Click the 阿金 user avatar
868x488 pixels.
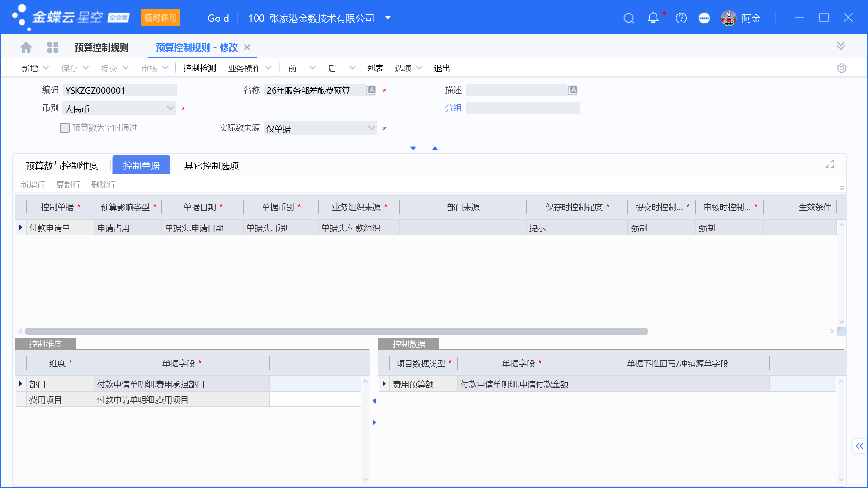coord(728,18)
